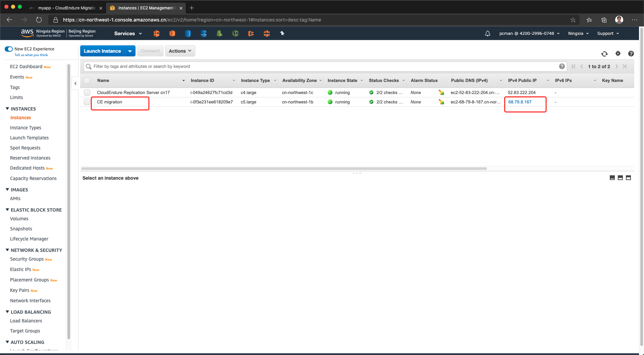The width and height of the screenshot is (644, 355).
Task: Switch to the myapp CloudEndure browser tab
Action: point(66,8)
